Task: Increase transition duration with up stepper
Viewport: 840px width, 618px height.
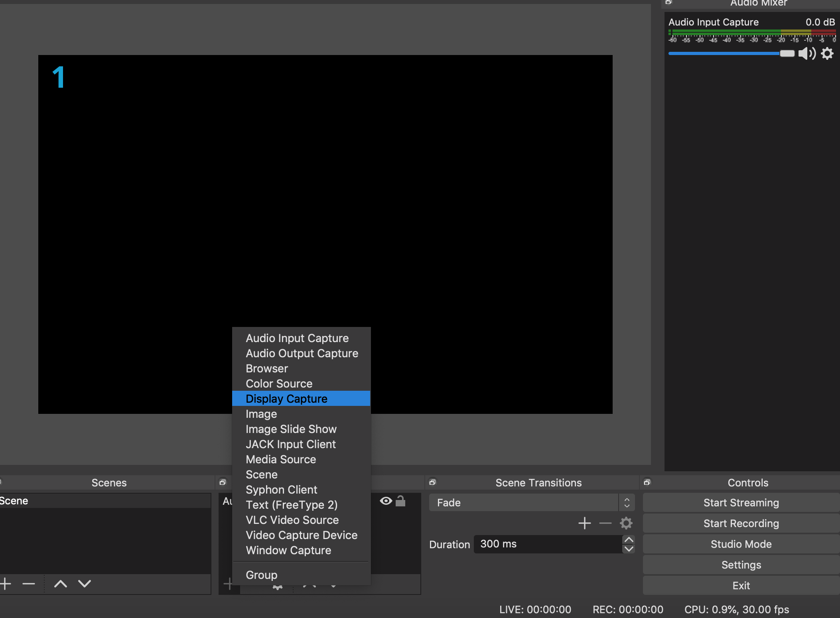Action: pyautogui.click(x=629, y=540)
